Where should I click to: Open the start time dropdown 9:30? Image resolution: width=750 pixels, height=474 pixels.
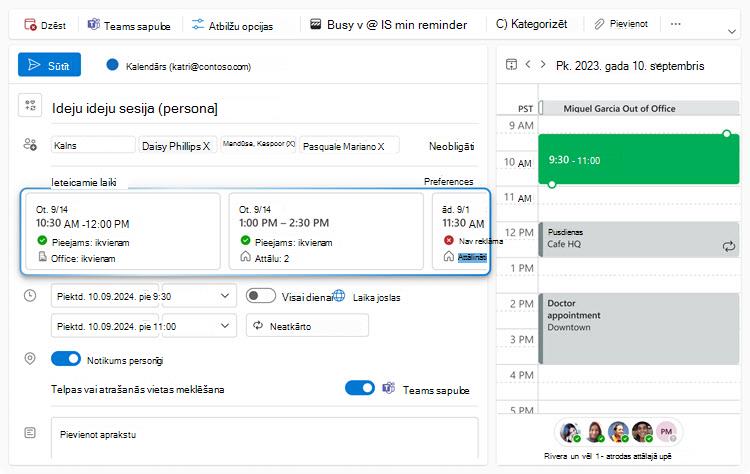coord(199,296)
